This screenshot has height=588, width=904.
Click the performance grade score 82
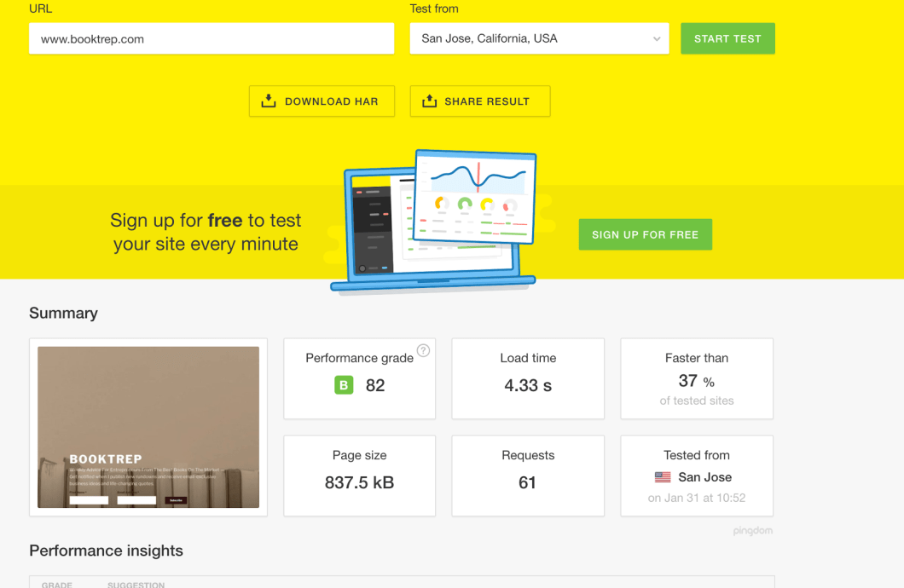tap(374, 385)
